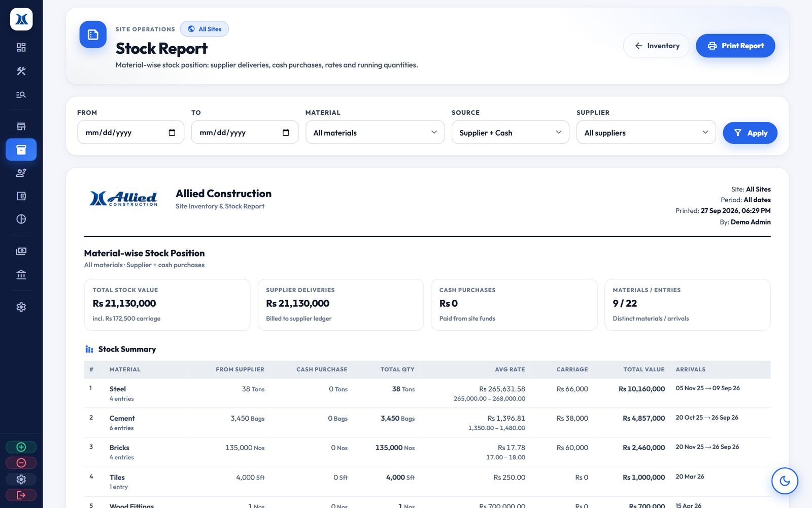Click the From date input field
This screenshot has width=812, height=508.
pyautogui.click(x=130, y=133)
